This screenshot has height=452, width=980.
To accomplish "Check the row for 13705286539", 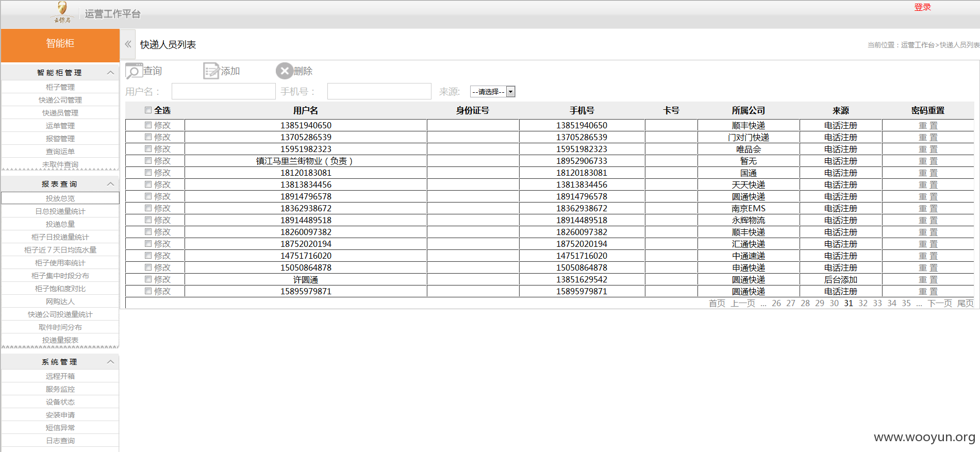I will coord(148,137).
